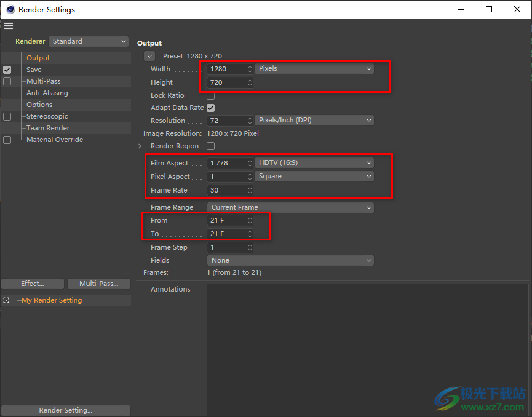Enable the Multi-Pass checkbox

[x=7, y=81]
